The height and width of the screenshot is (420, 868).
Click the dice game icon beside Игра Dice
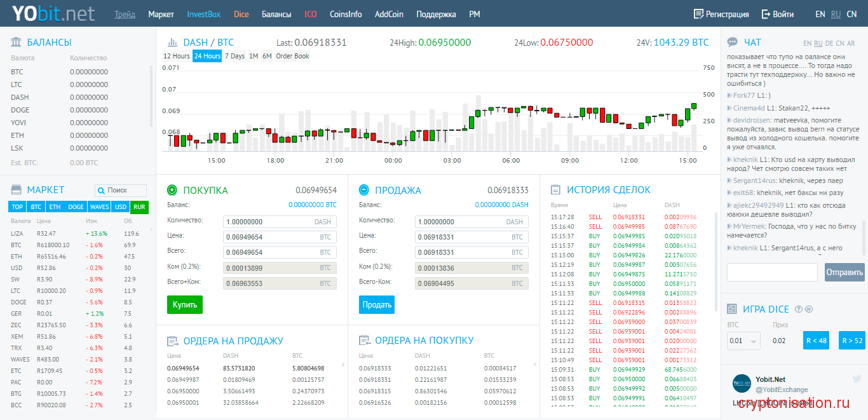[x=733, y=309]
